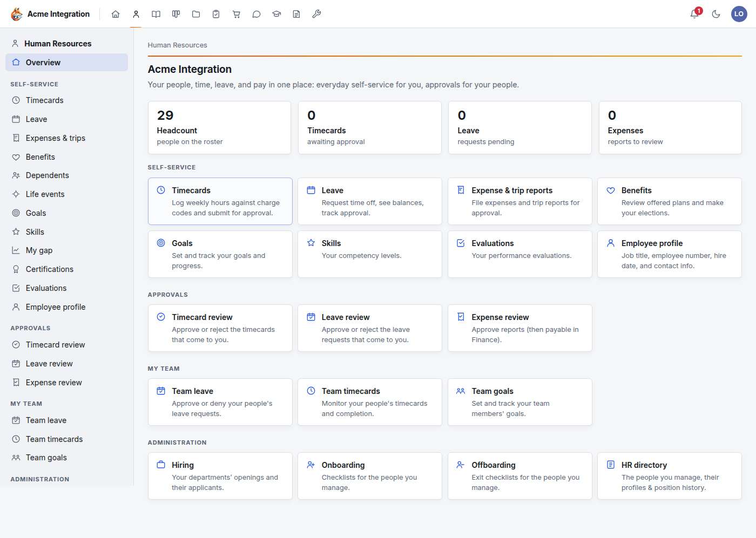Open the shopping cart icon in top bar
This screenshot has width=756, height=538.
click(x=237, y=14)
